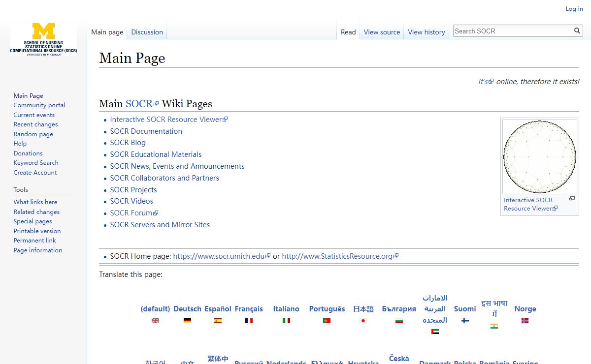The width and height of the screenshot is (591, 364).
Task: Click the French flag under Français
Action: pos(249,321)
